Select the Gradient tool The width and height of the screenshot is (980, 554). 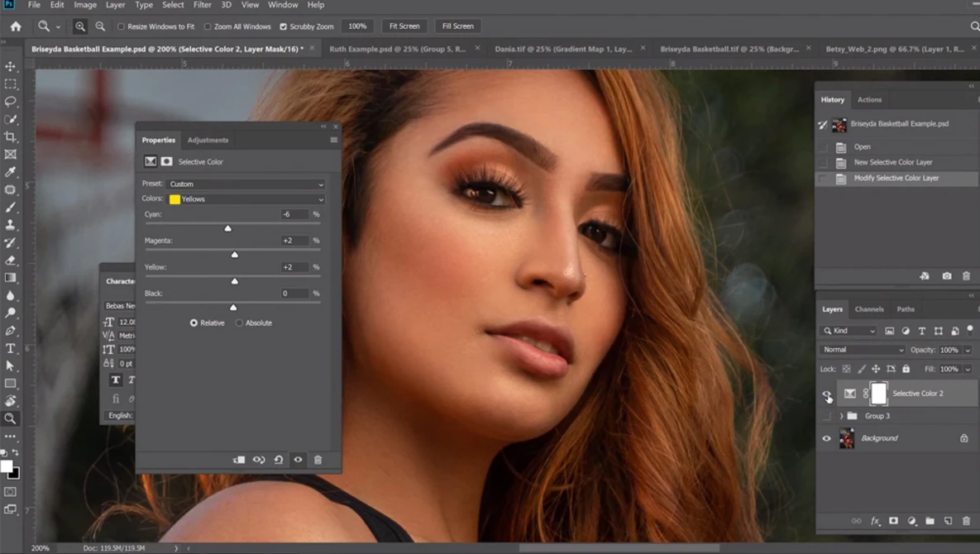(x=10, y=278)
